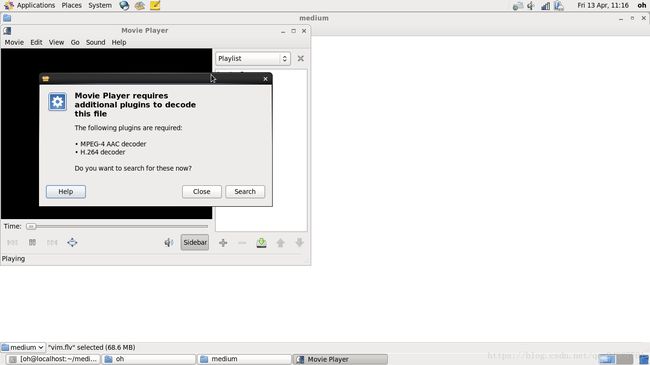Viewport: 650px width, 365px height.
Task: Open the Movie menu in Movie Player
Action: 14,42
